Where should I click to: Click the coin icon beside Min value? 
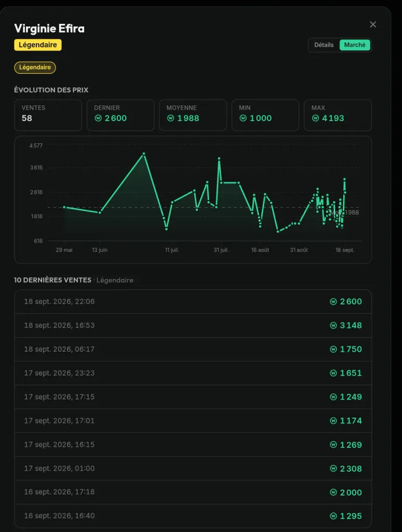(243, 118)
